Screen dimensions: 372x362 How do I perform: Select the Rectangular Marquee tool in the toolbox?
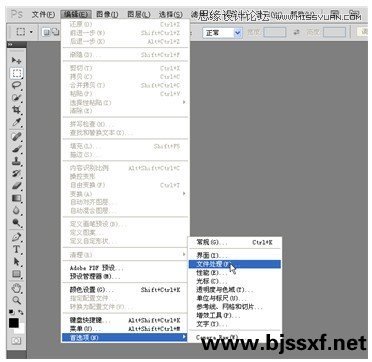click(x=16, y=73)
